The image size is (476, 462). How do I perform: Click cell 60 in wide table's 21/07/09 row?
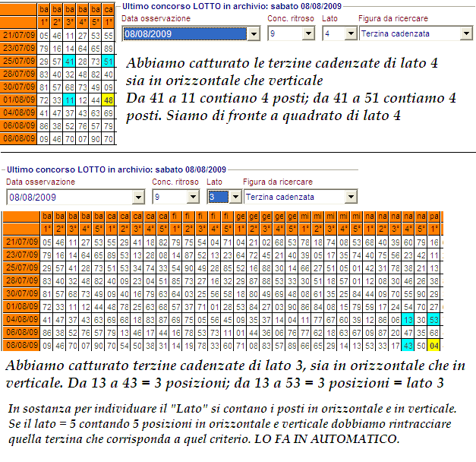pyautogui.click(x=408, y=242)
